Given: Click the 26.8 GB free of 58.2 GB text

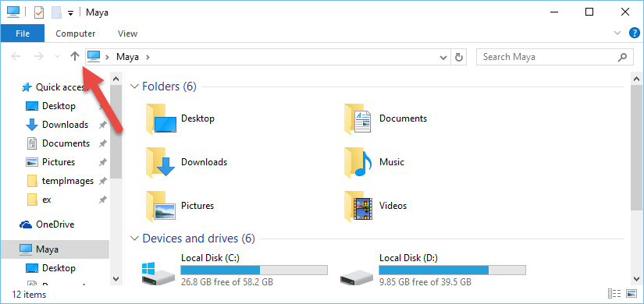Looking at the screenshot, I should click(226, 282).
